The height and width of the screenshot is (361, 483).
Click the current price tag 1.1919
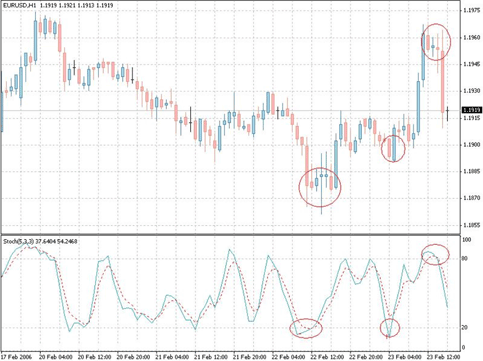pyautogui.click(x=472, y=110)
